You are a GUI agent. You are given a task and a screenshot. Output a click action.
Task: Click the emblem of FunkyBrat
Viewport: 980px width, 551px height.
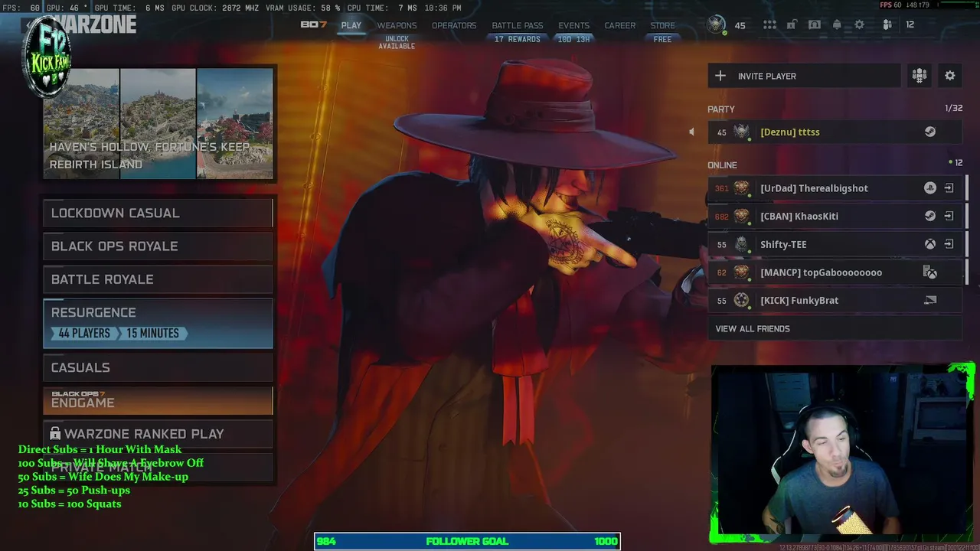pos(741,301)
